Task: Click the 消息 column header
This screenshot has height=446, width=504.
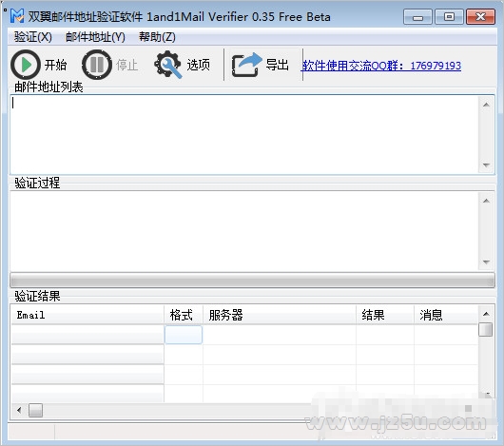Action: 446,315
